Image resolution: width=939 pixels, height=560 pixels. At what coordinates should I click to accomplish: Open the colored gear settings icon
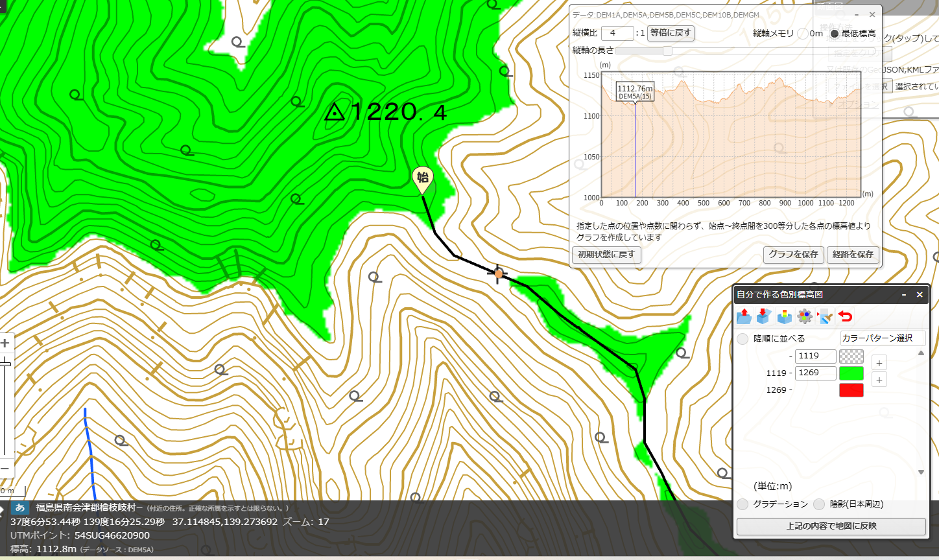(805, 316)
